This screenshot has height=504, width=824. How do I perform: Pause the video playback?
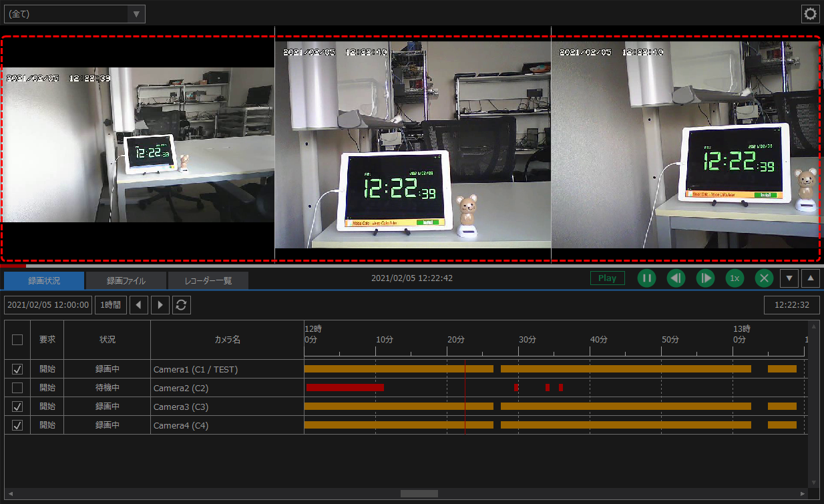[x=646, y=278]
